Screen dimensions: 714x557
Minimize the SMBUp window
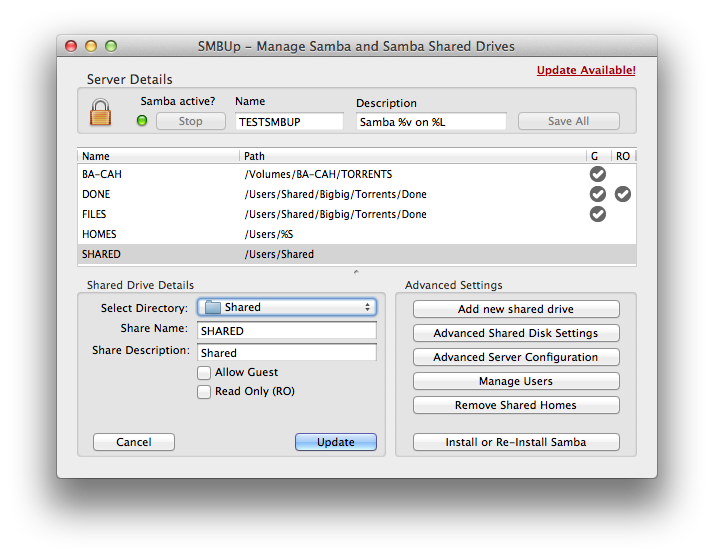point(91,46)
